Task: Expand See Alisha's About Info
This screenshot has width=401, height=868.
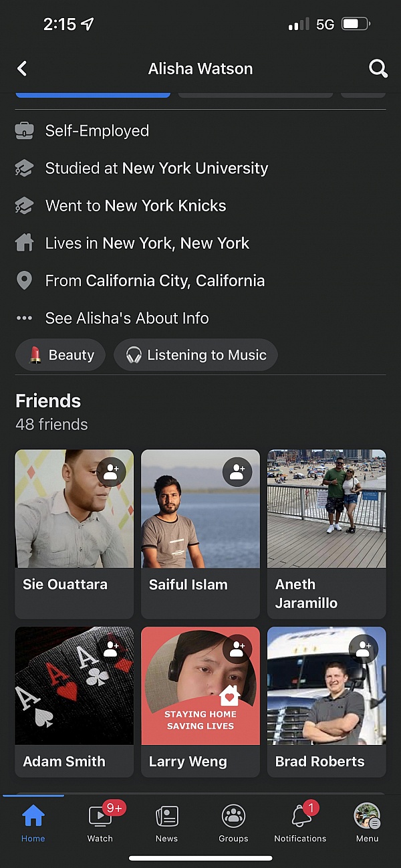Action: (126, 318)
